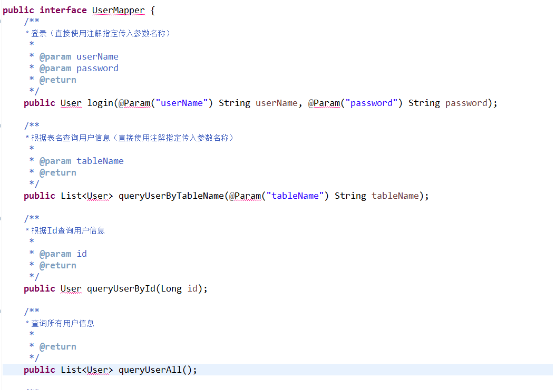Click the Chinese comment line above '@param tableName'
The image size is (553, 391).
tap(132, 138)
